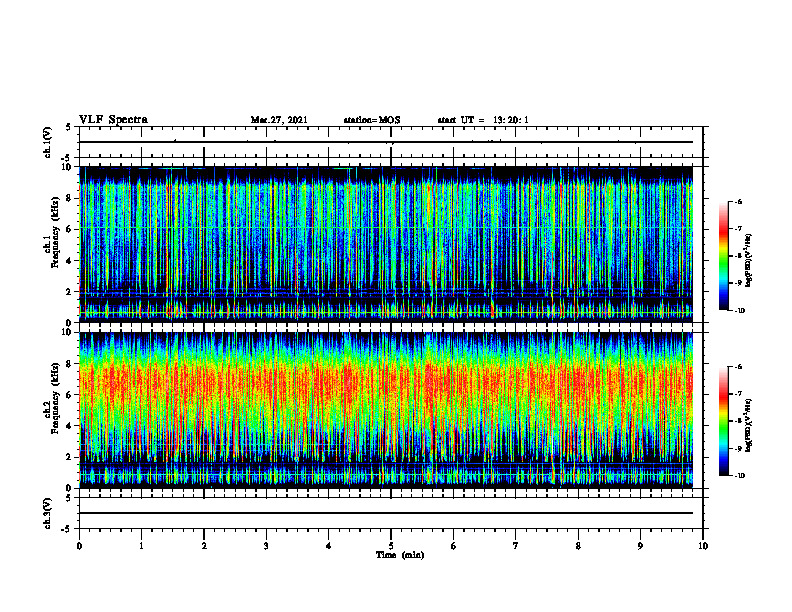Click the '8' kHz tick of ch.1 spectrogram
Image resolution: width=792 pixels, height=612 pixels.
pos(69,198)
